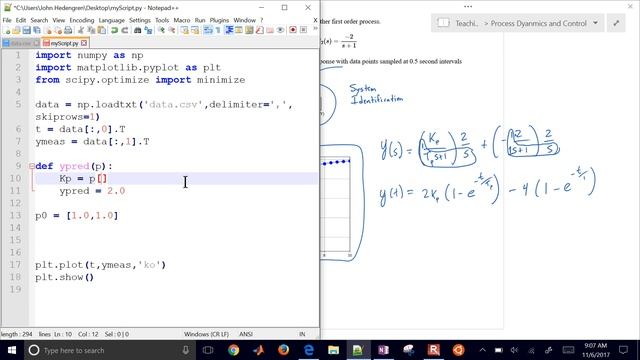
Task: Open the Search menu
Action: point(39,20)
